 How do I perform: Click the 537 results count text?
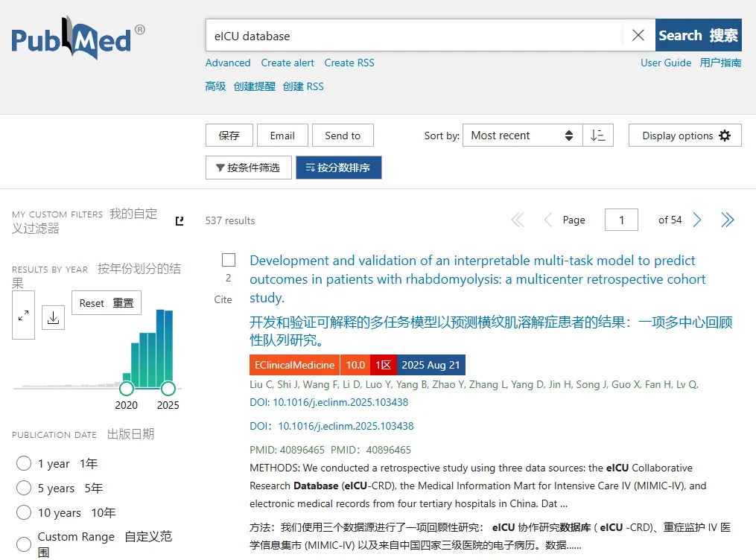tap(230, 220)
